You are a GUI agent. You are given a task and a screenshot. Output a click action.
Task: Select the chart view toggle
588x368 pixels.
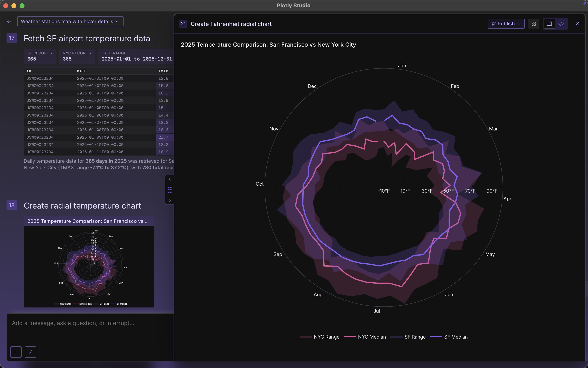pyautogui.click(x=549, y=24)
